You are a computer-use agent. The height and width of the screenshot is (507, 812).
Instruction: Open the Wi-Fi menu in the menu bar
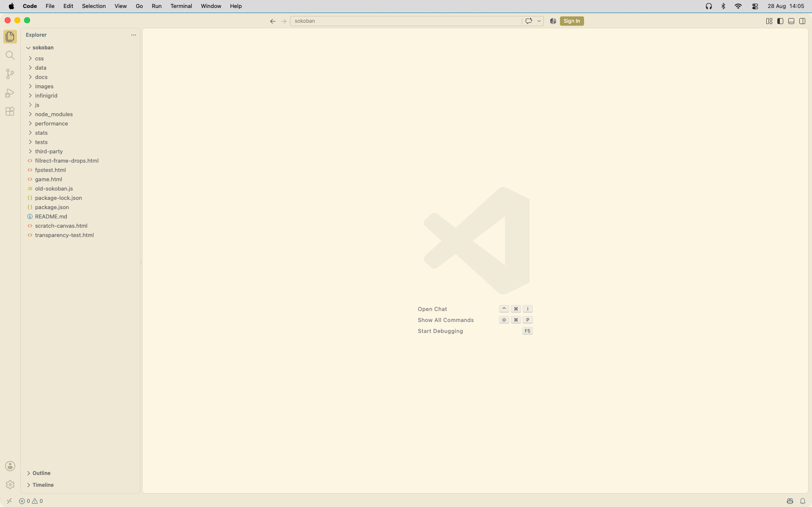click(x=738, y=6)
